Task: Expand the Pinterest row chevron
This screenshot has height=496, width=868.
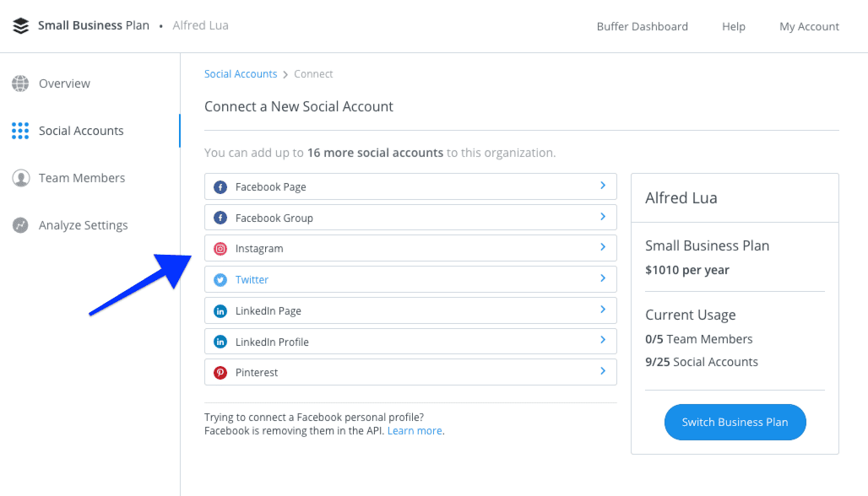Action: (x=603, y=370)
